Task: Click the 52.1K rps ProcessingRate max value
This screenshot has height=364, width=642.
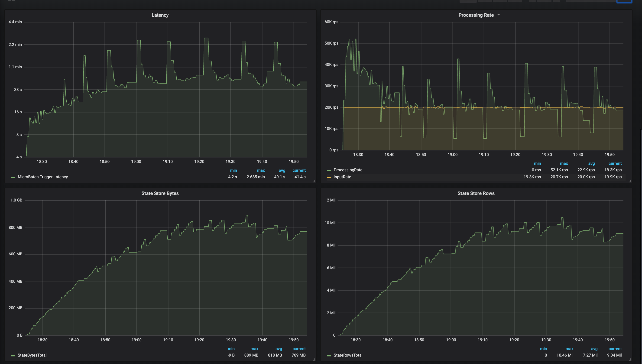Action: coord(559,170)
